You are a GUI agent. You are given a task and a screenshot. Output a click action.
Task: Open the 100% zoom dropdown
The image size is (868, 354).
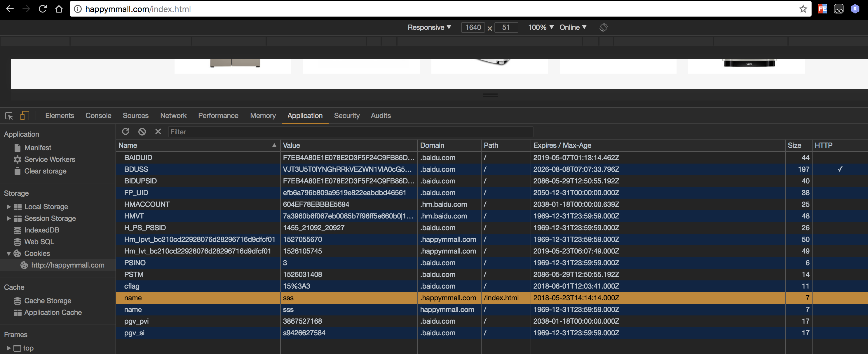[x=540, y=27]
